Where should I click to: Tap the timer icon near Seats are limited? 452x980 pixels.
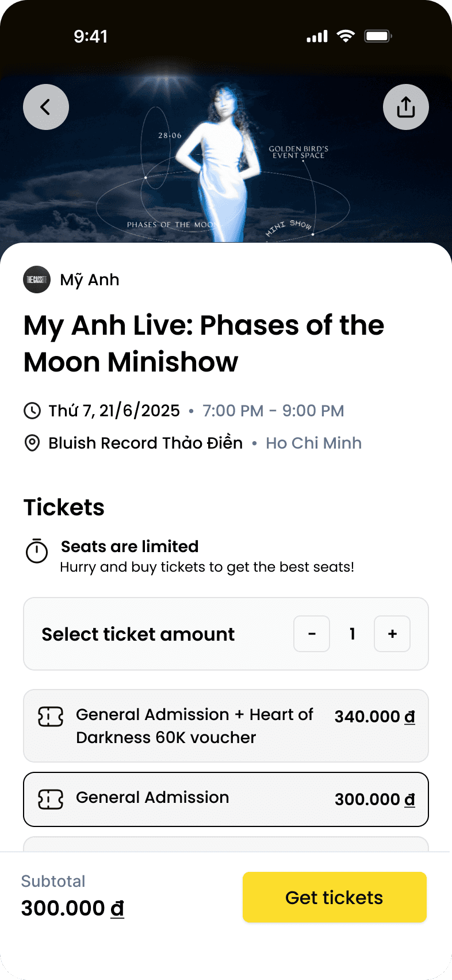click(x=37, y=551)
